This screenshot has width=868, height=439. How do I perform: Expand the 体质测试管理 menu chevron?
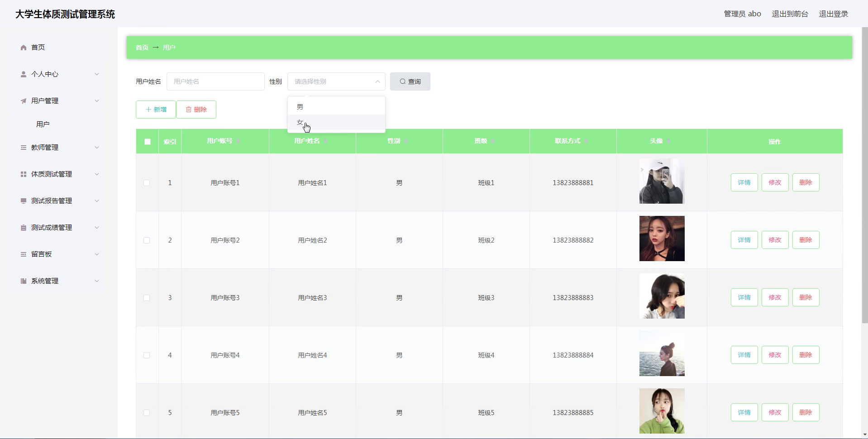(x=97, y=174)
